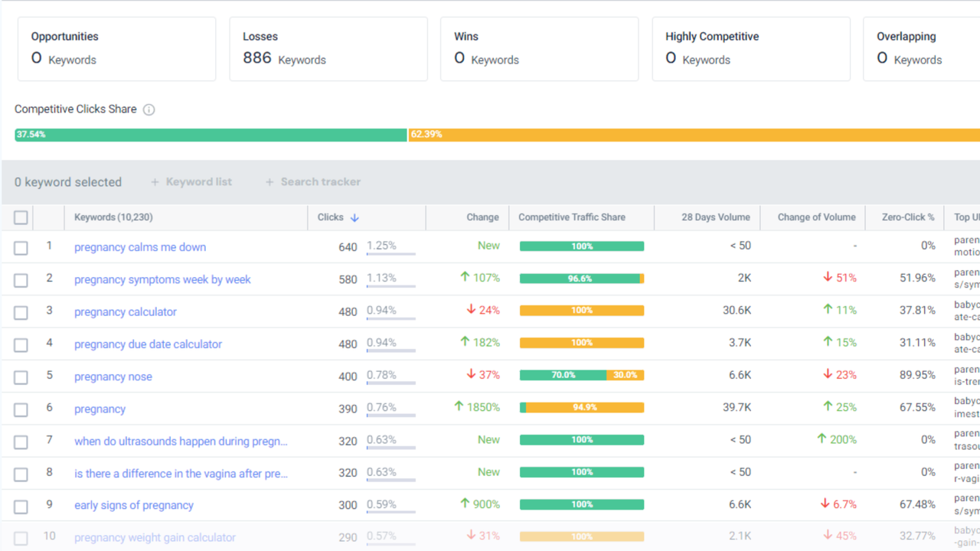Image resolution: width=980 pixels, height=551 pixels.
Task: Click the 0 keyword selected label
Action: click(x=68, y=182)
